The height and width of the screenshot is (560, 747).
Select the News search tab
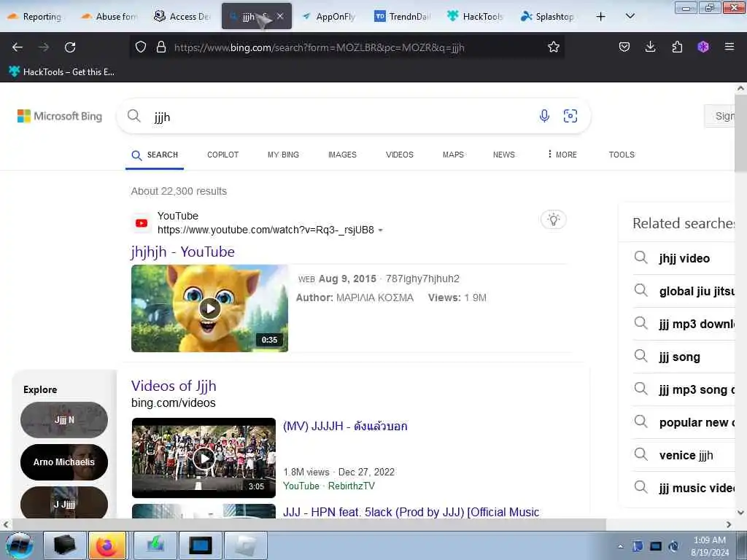pos(503,155)
